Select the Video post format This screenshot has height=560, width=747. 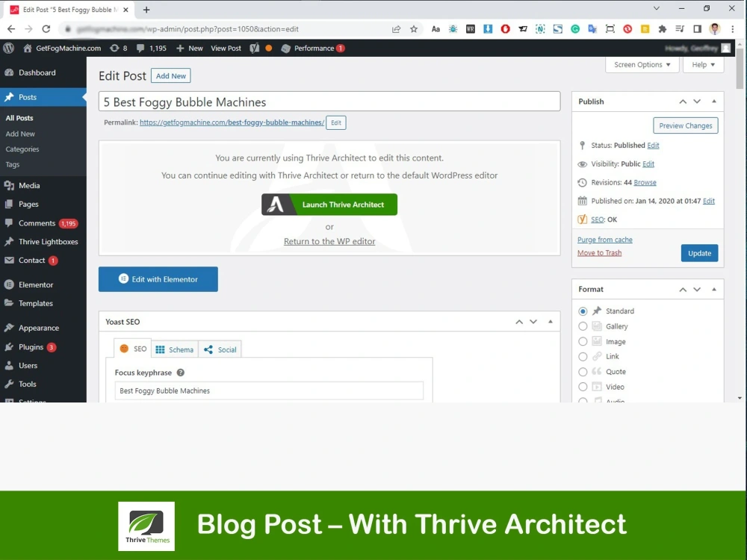point(583,387)
